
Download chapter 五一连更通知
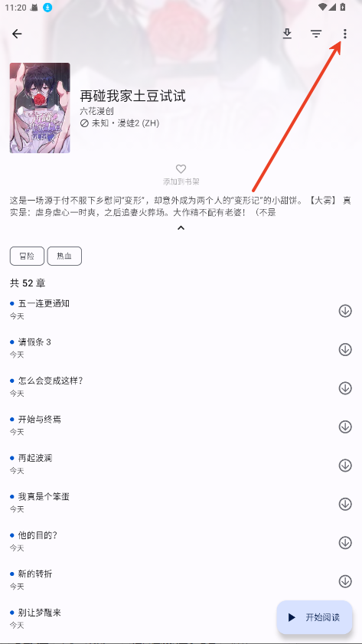click(x=345, y=311)
